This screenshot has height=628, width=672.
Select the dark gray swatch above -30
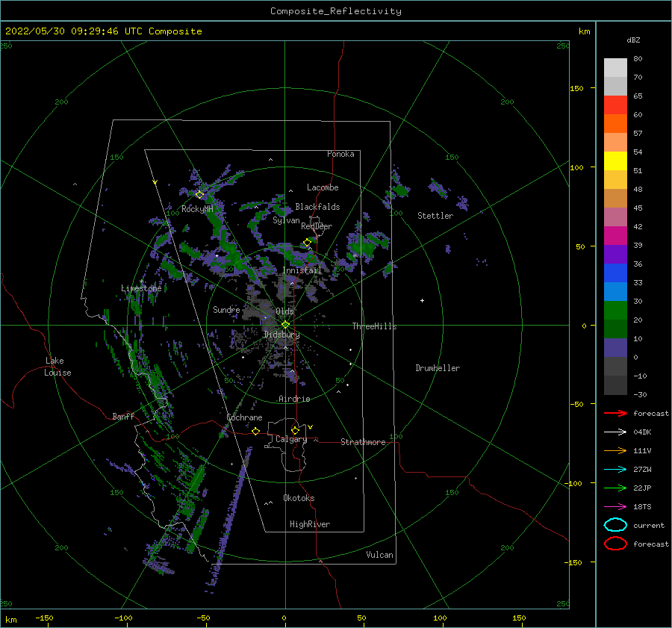click(x=615, y=385)
